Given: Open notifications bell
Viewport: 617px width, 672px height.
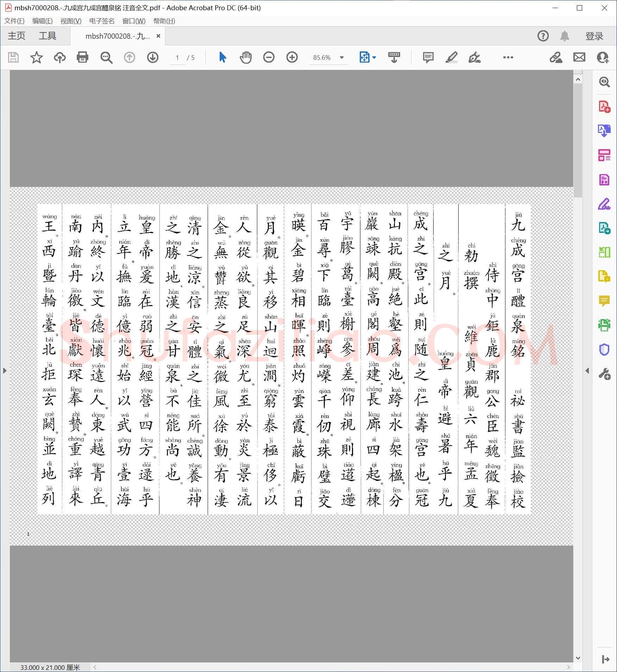Looking at the screenshot, I should pyautogui.click(x=565, y=36).
